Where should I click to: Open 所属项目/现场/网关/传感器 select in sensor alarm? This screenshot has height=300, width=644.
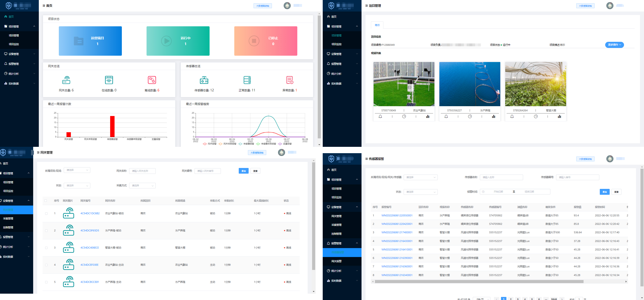click(420, 177)
